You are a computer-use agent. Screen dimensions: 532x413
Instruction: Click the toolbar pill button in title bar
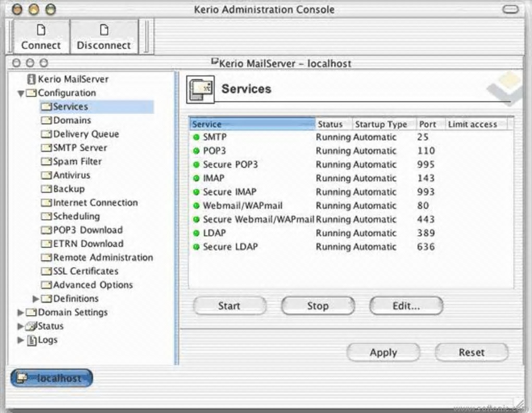click(x=510, y=9)
